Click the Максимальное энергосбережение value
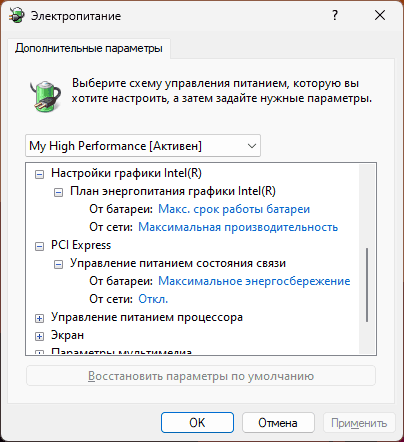404x442 pixels. click(x=254, y=281)
